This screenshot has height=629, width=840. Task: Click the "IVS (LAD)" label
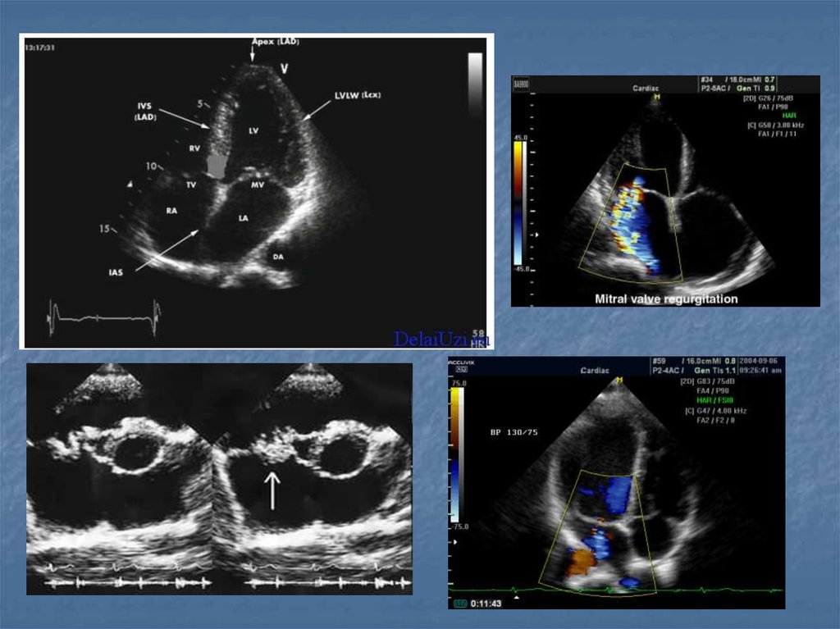click(x=144, y=112)
